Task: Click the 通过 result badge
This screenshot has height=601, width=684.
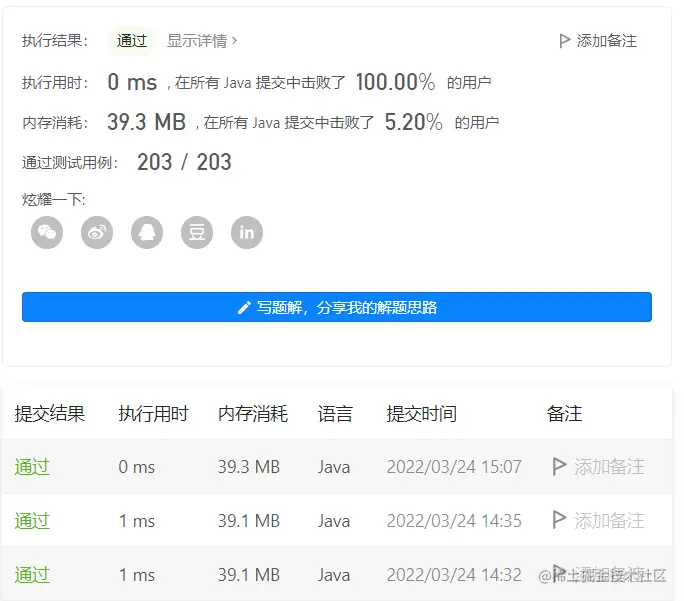Action: (131, 41)
